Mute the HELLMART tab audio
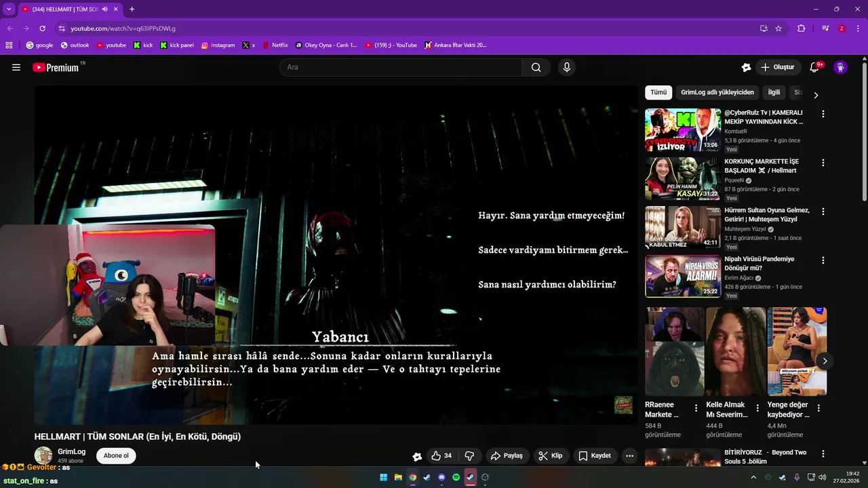The width and height of the screenshot is (868, 488). tap(104, 9)
